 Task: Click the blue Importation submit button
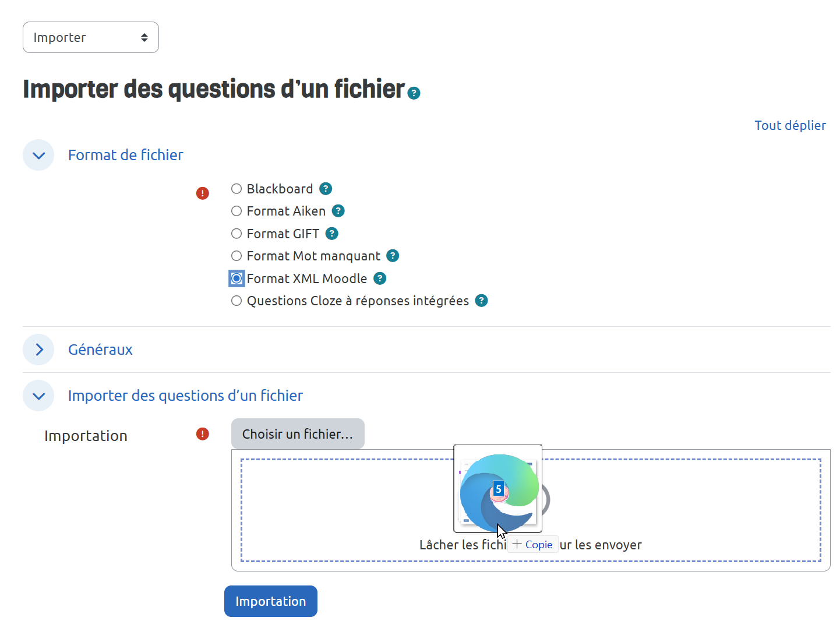(271, 601)
